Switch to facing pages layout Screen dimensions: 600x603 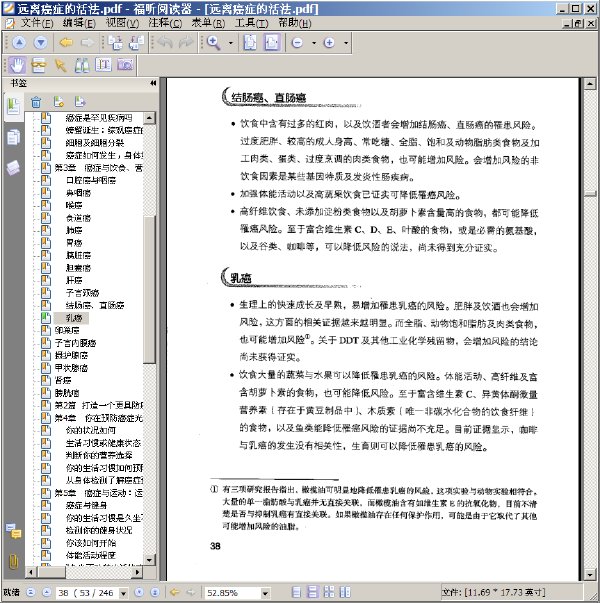pos(329,593)
